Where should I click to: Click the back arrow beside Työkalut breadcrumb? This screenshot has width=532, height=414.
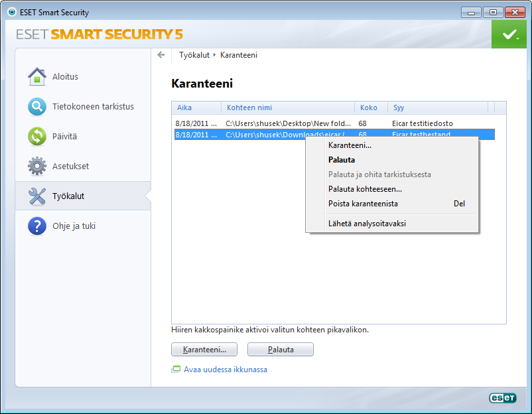tap(161, 54)
